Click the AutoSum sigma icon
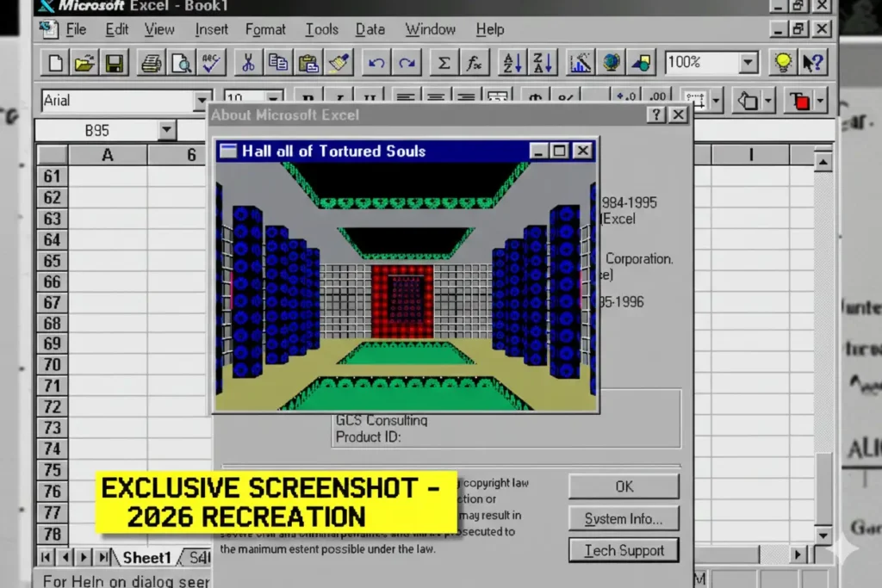 pos(444,63)
